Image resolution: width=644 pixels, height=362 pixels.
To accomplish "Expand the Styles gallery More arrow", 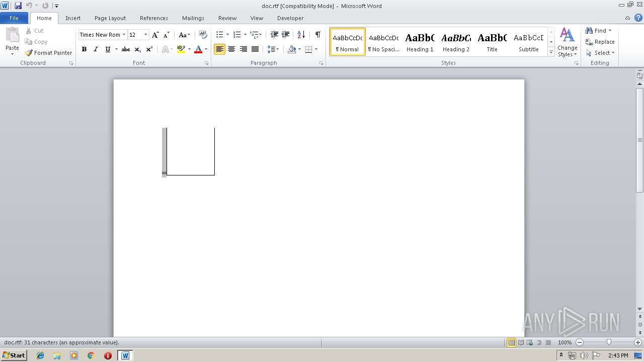I will click(551, 52).
